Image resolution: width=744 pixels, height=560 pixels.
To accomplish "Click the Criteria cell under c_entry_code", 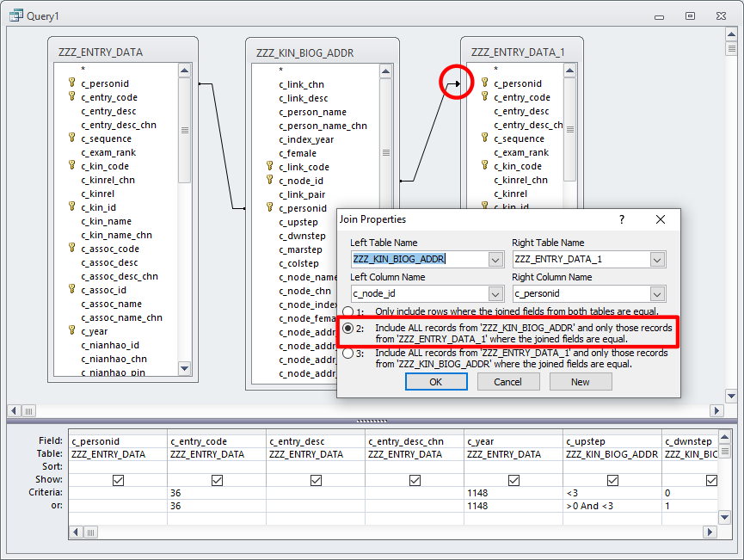I will [217, 493].
